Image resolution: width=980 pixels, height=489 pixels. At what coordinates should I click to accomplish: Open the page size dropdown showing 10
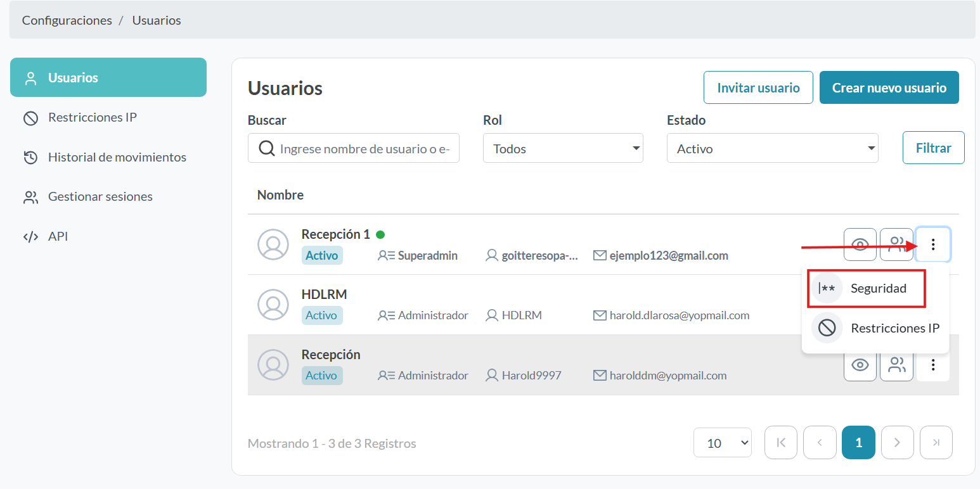pos(722,443)
